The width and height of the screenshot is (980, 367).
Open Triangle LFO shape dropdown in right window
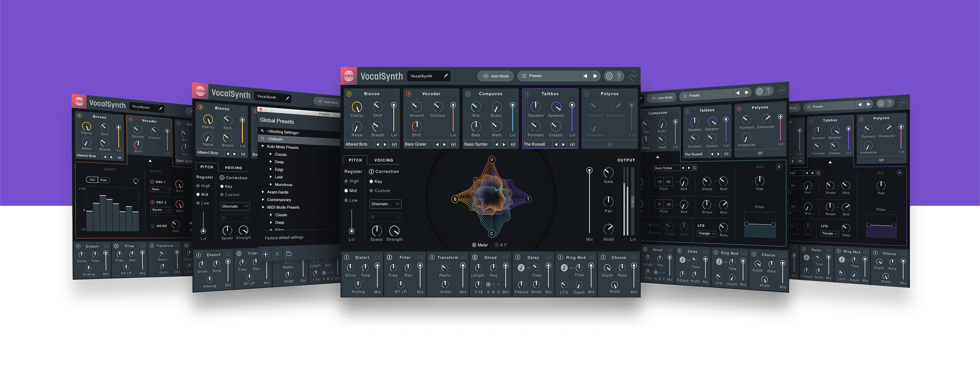(706, 234)
